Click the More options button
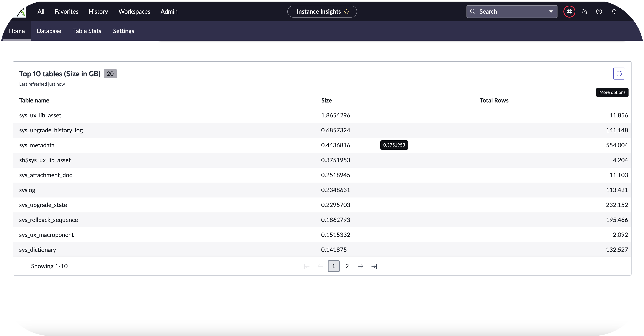644x336 pixels. tap(612, 92)
